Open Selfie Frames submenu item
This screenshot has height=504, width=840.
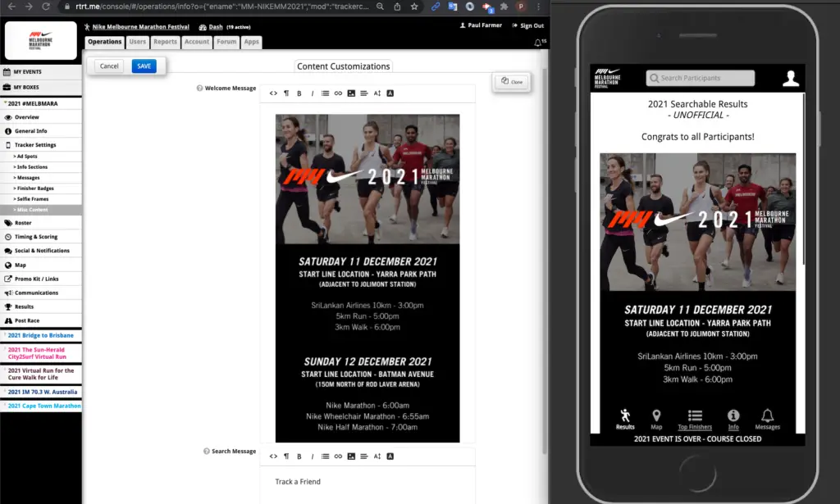click(33, 199)
